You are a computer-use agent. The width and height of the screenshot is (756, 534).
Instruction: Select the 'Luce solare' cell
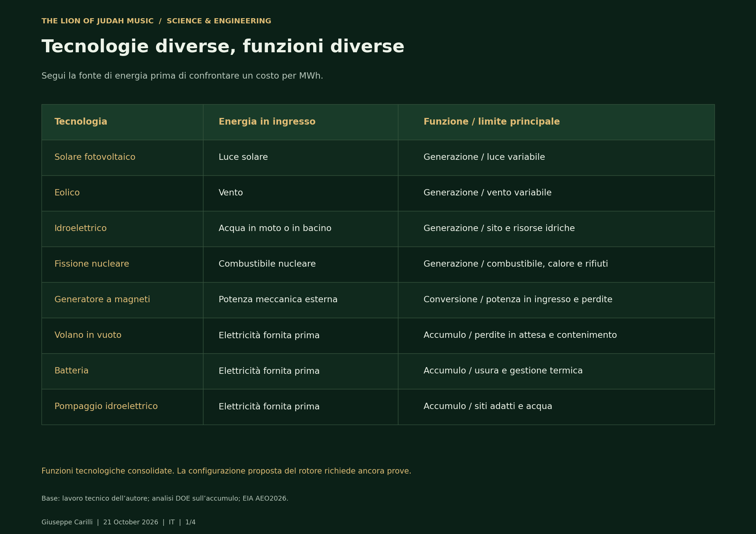click(301, 158)
